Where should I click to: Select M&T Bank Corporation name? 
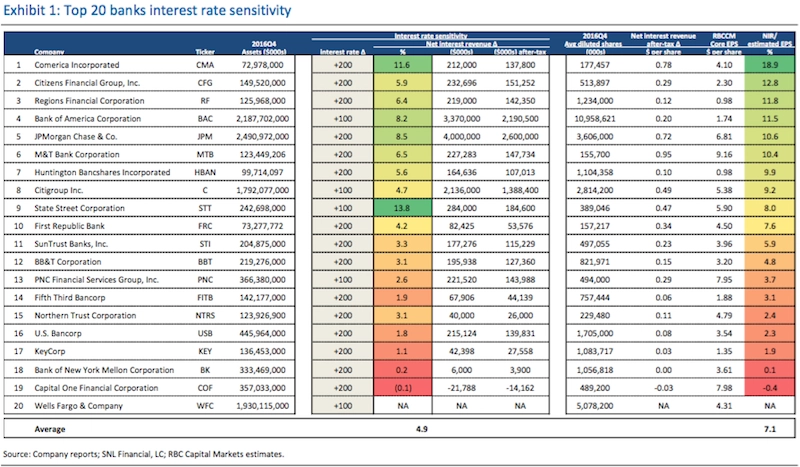pyautogui.click(x=77, y=154)
